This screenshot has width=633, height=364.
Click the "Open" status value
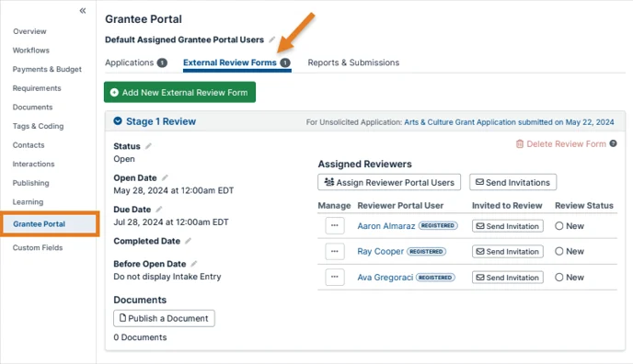pos(124,159)
